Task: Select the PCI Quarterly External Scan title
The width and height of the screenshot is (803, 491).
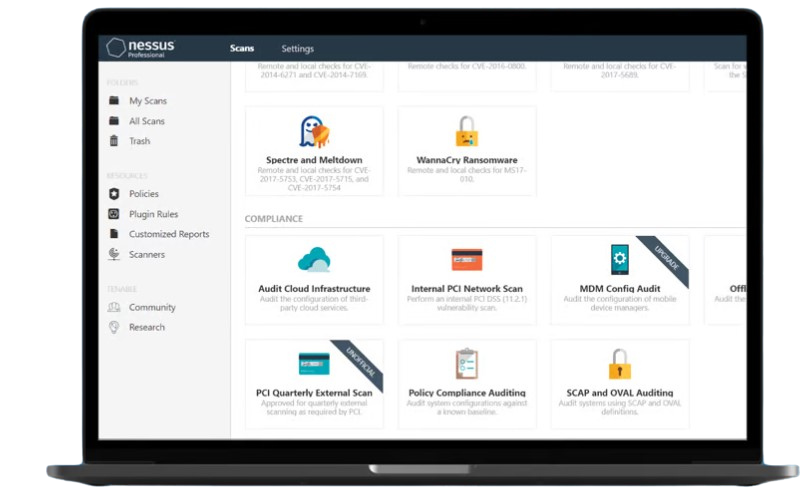Action: [x=314, y=393]
